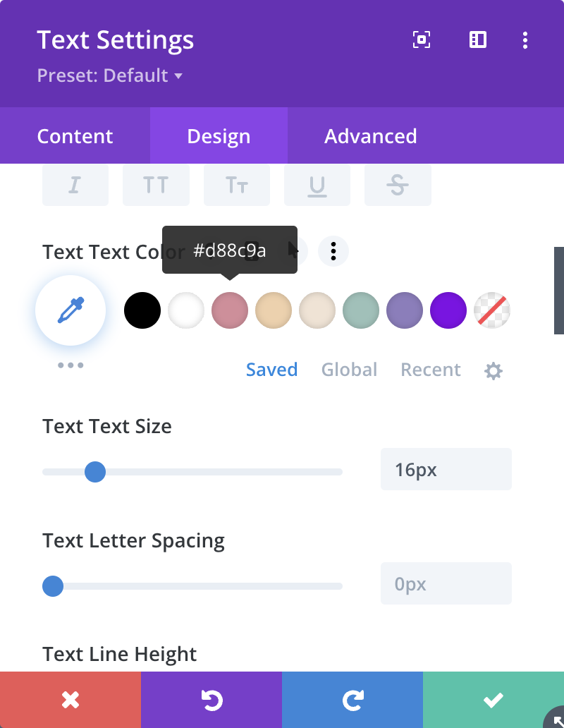Save changes with the green checkmark
The width and height of the screenshot is (564, 728).
tap(493, 700)
